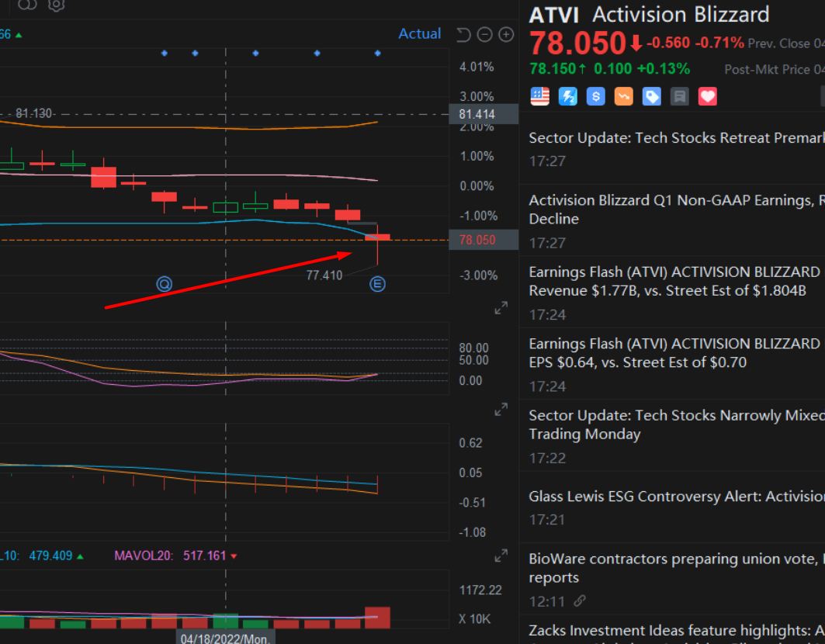Screen dimensions: 825x644
Task: Click the blue price tag icon
Action: [651, 96]
